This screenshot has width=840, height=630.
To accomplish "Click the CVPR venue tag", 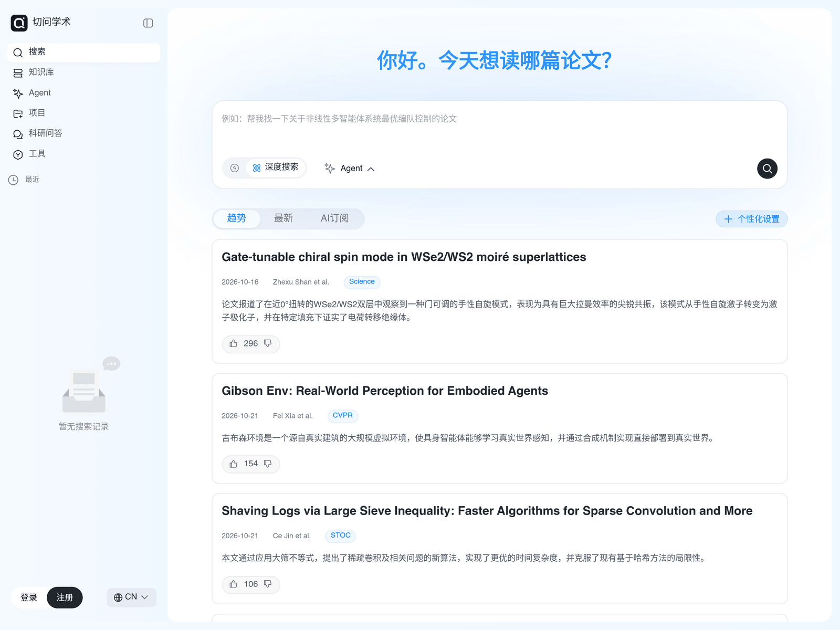I will click(x=343, y=416).
